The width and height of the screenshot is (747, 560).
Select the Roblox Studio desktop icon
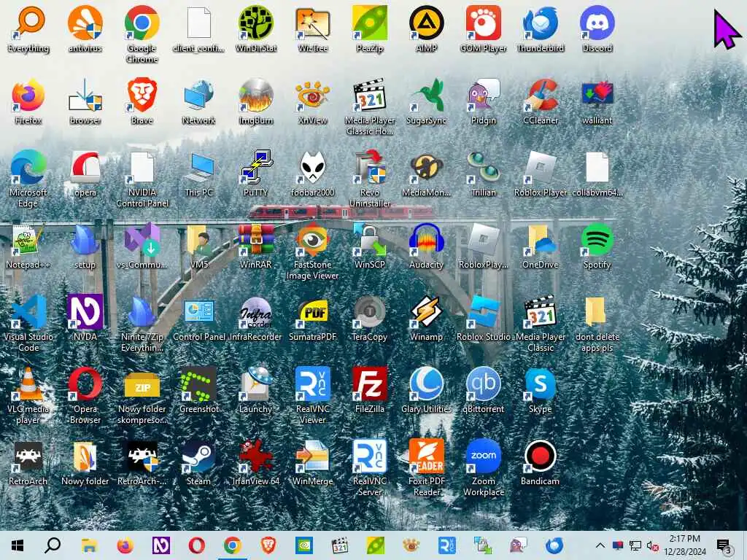point(483,318)
